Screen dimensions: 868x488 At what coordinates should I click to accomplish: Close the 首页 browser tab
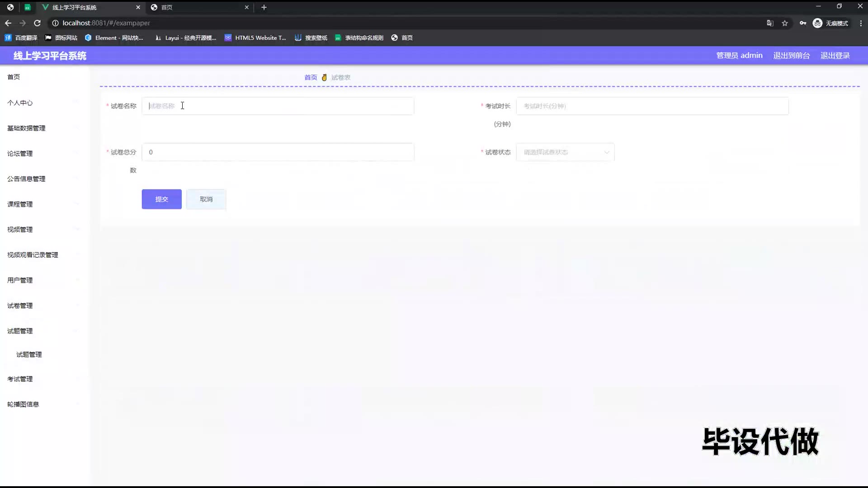247,7
